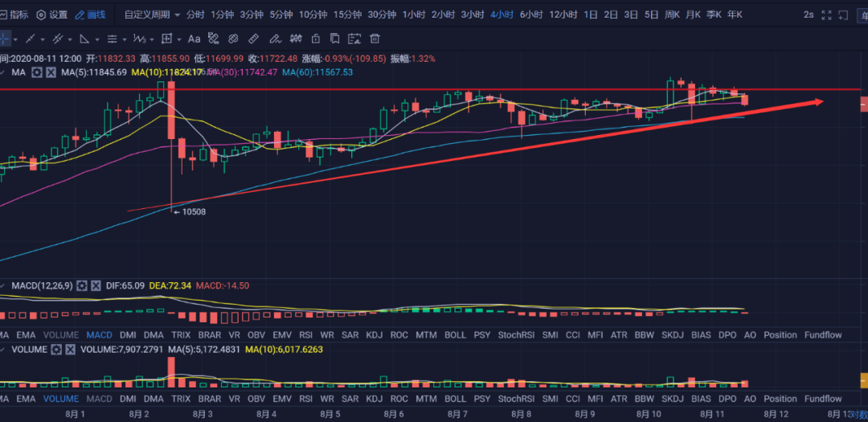868x422 pixels.
Task: Open VOLUME indicator settings gear
Action: [x=56, y=350]
